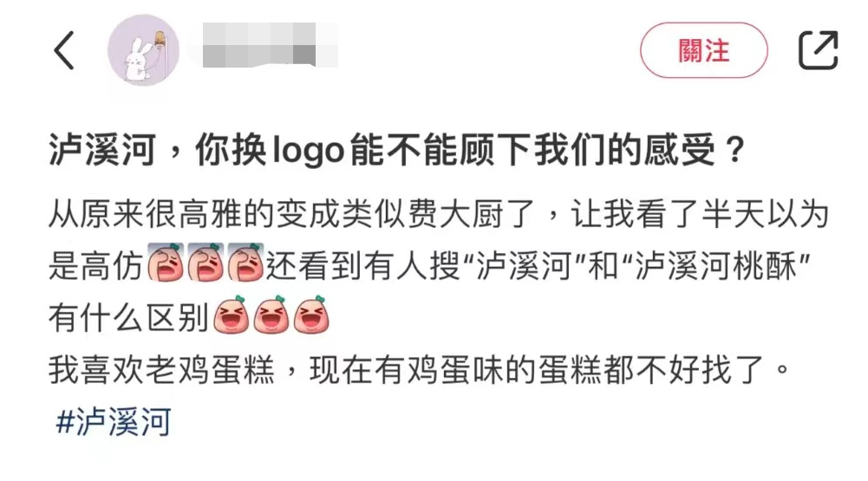868x481 pixels.
Task: Click the line starting 从原来很高雅
Action: tap(439, 215)
